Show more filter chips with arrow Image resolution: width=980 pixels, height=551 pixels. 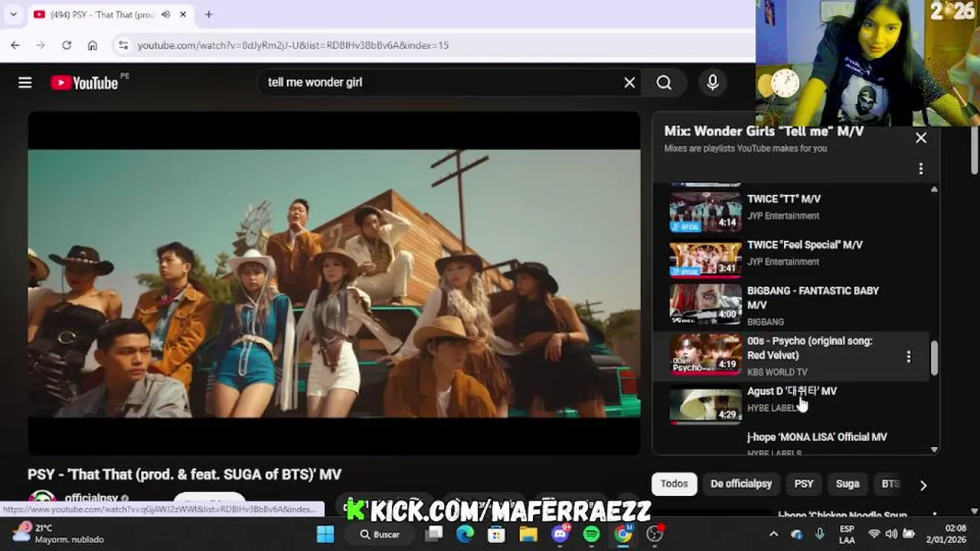coord(923,485)
